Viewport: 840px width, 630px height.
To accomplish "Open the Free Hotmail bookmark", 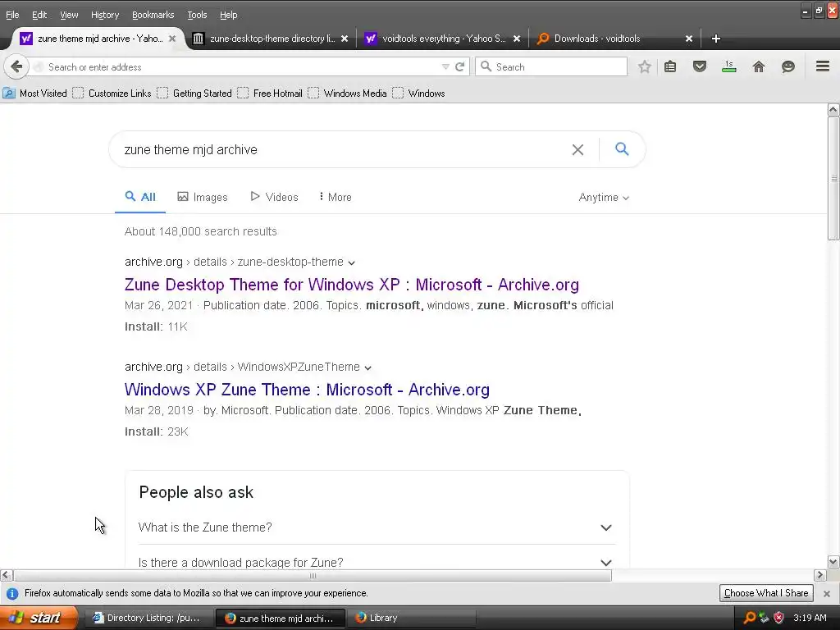I will coord(270,94).
